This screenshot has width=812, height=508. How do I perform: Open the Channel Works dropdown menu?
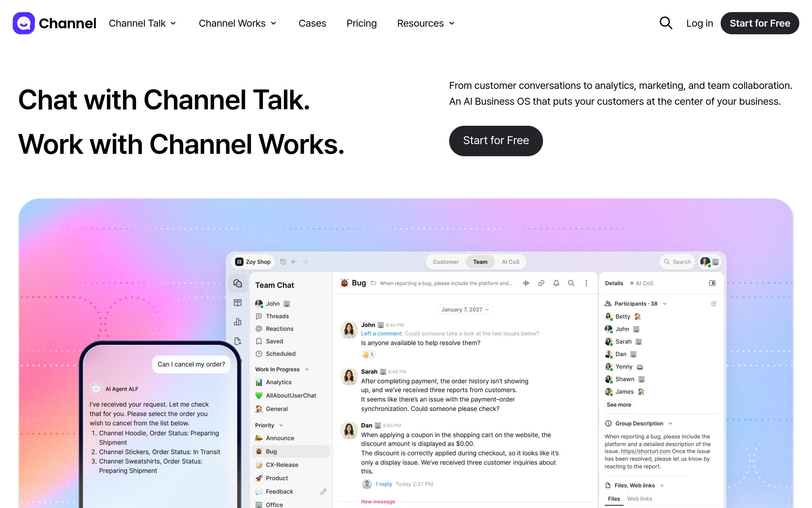coord(238,23)
